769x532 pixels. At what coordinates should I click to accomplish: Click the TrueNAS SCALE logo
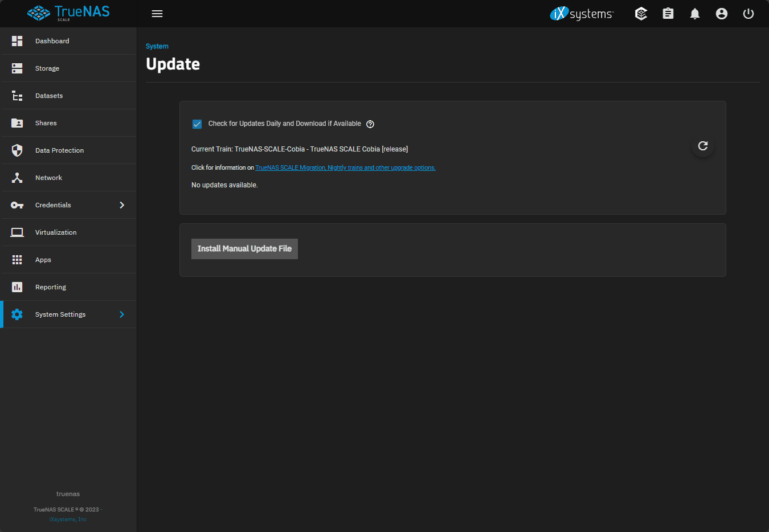tap(68, 13)
